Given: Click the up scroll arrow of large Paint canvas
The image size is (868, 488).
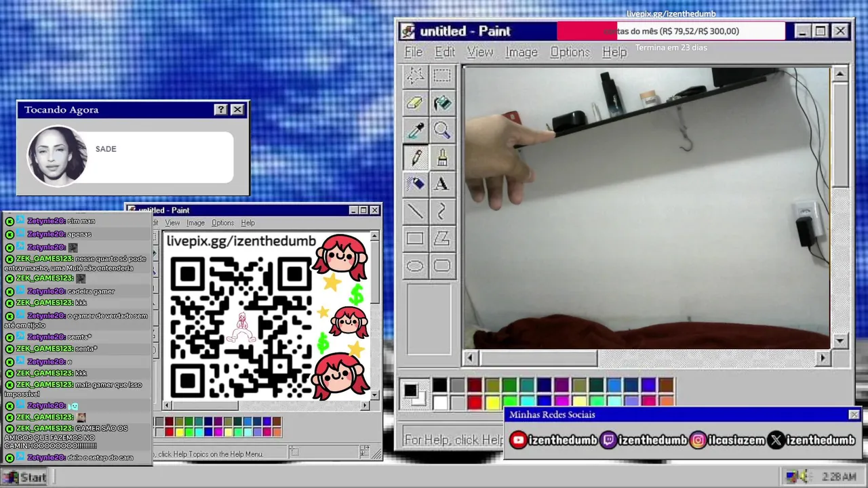Looking at the screenshot, I should click(840, 74).
